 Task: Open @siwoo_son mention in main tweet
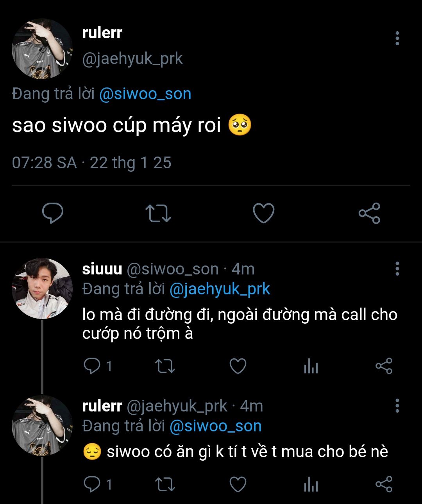[x=145, y=94]
